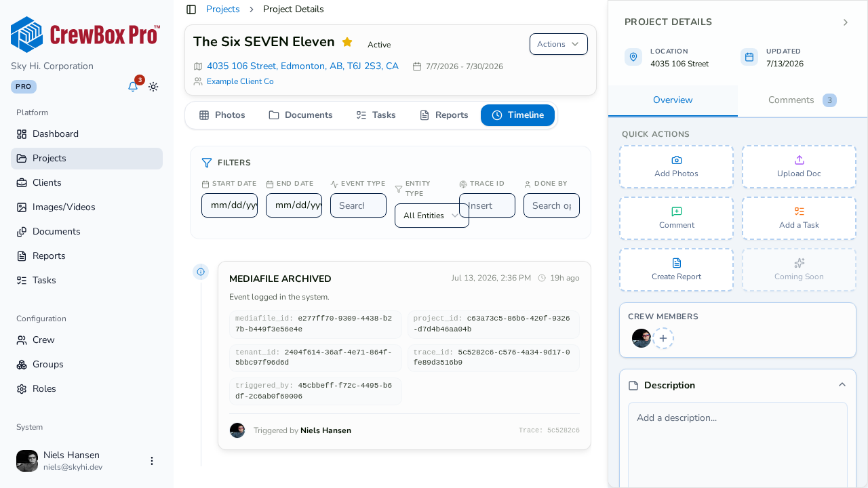Toggle the sidebar panel icon

(191, 9)
